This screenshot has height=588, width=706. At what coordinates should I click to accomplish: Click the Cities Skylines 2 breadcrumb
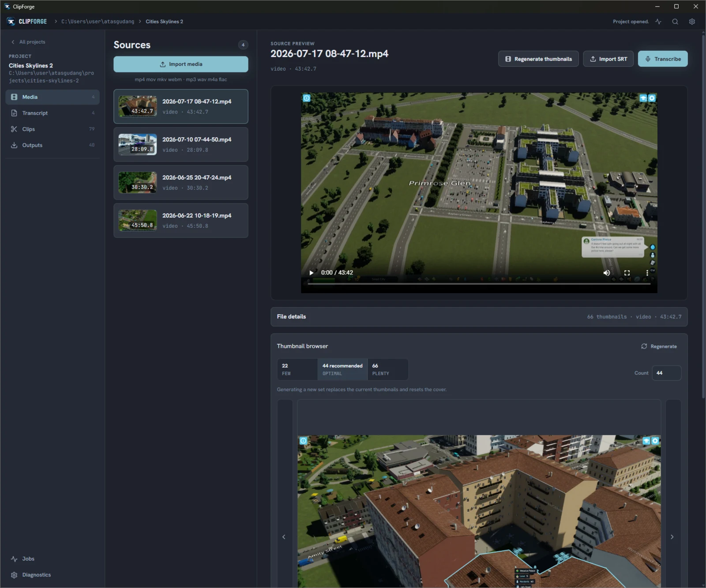point(164,22)
